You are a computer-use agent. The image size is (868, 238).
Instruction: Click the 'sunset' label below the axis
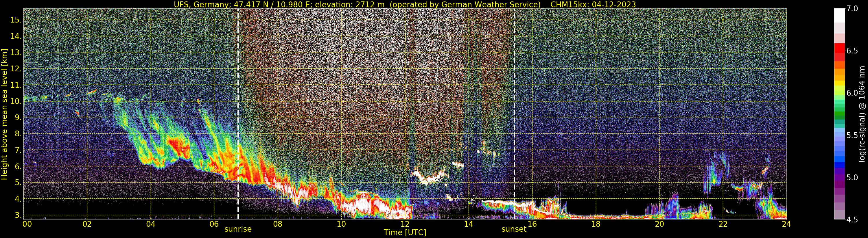point(514,229)
